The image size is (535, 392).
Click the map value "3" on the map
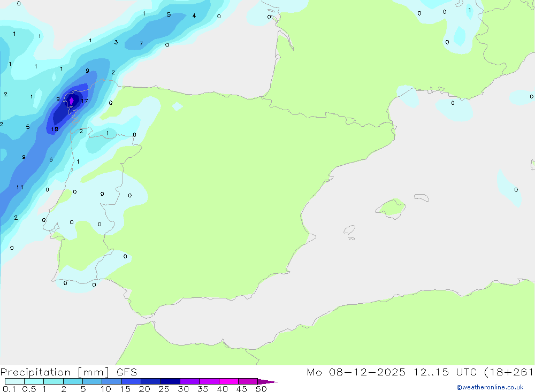(x=116, y=42)
